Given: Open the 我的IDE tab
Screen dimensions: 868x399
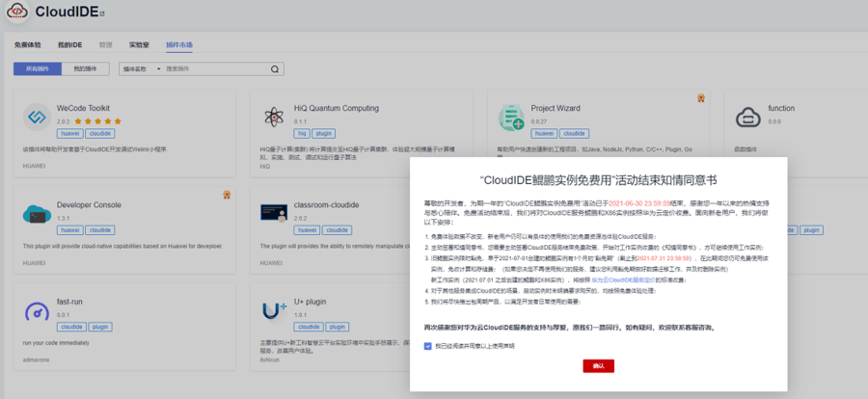Looking at the screenshot, I should (69, 45).
